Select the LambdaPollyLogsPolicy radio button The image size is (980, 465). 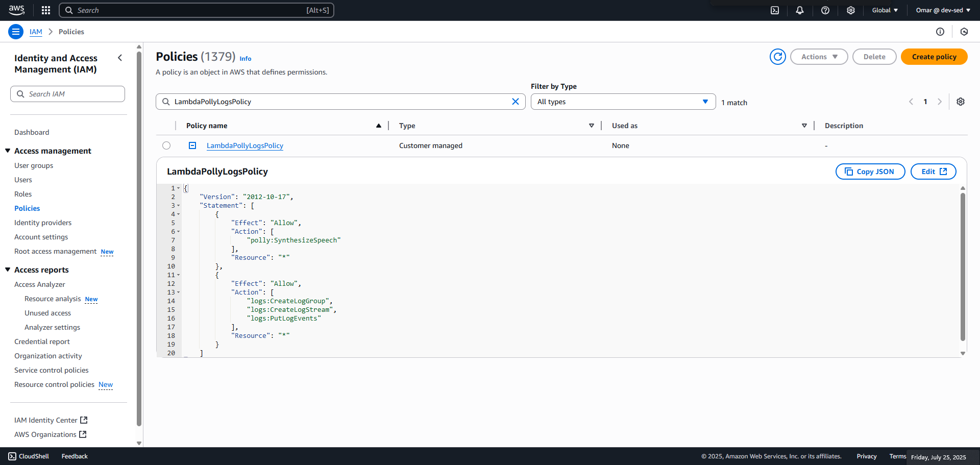coord(166,145)
